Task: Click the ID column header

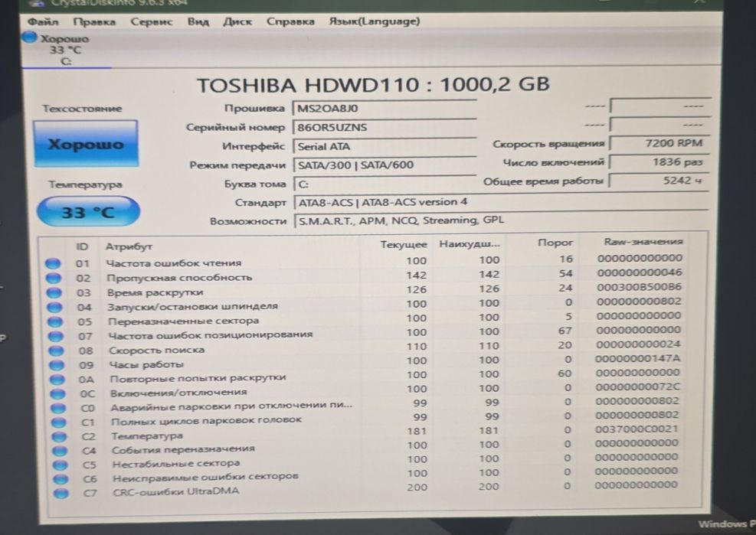Action: [x=82, y=246]
